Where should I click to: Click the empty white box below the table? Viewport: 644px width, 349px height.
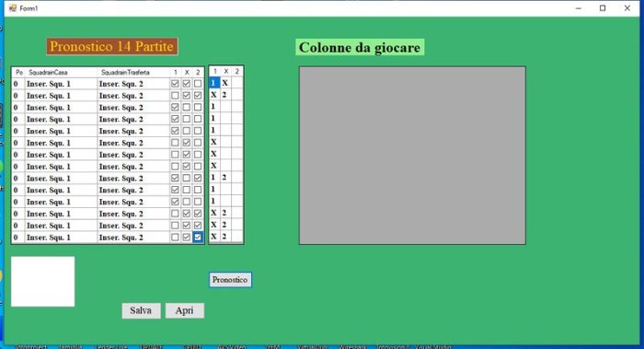(42, 282)
